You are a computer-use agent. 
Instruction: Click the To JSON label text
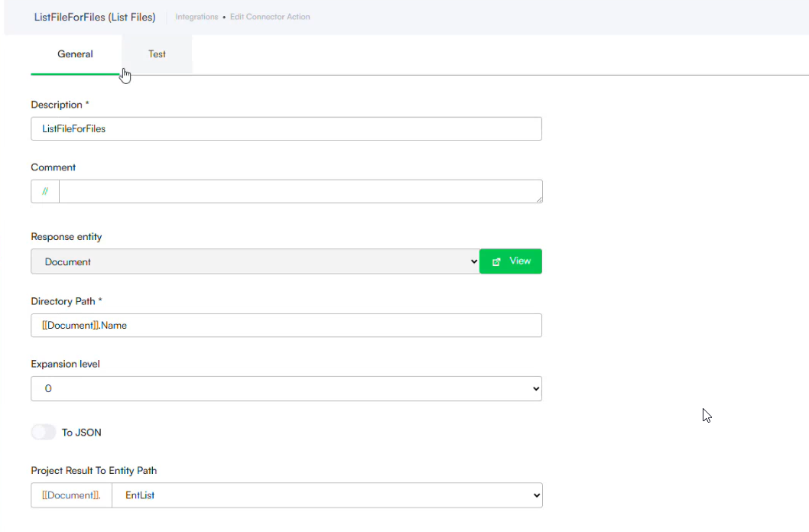(82, 433)
